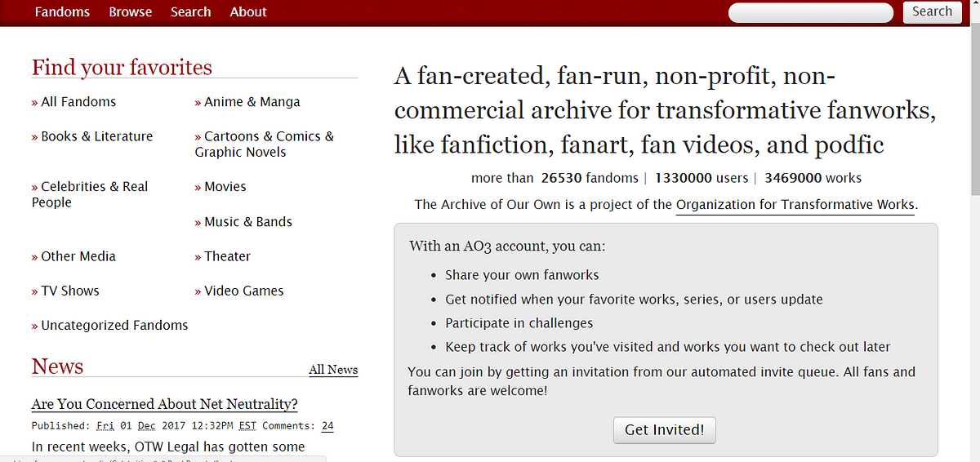Click 'Share your own fanworks' bullet

(522, 275)
